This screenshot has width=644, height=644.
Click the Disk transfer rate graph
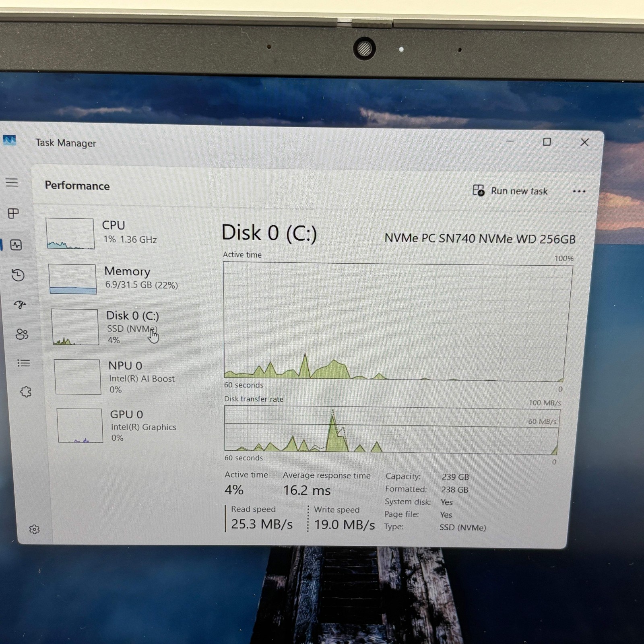pyautogui.click(x=392, y=429)
